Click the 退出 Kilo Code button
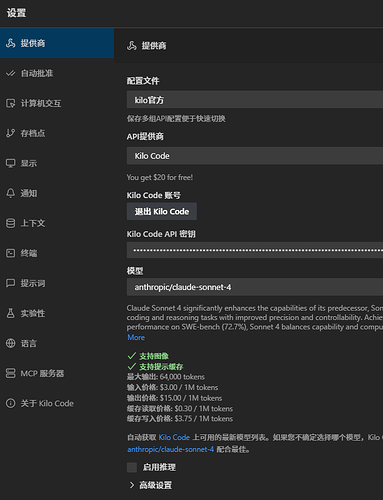Image resolution: width=383 pixels, height=500 pixels. coord(162,211)
